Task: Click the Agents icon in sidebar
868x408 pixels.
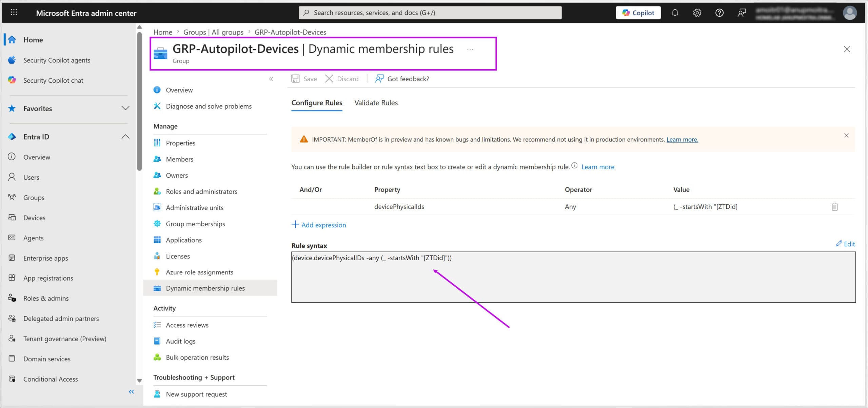Action: (x=12, y=238)
